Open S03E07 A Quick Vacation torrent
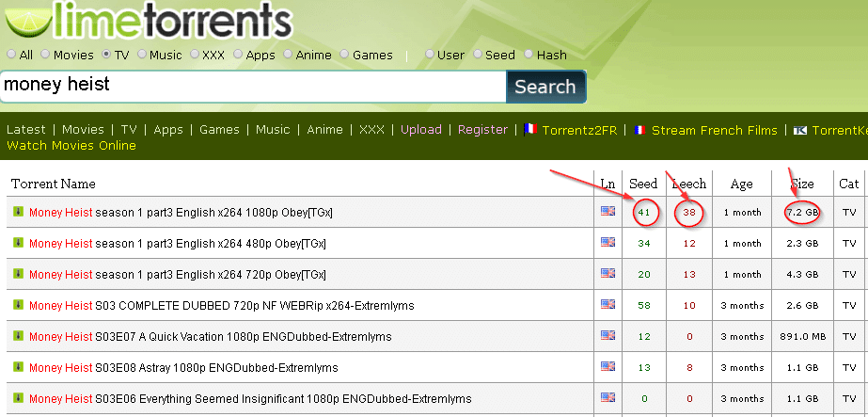This screenshot has width=868, height=417. point(211,336)
